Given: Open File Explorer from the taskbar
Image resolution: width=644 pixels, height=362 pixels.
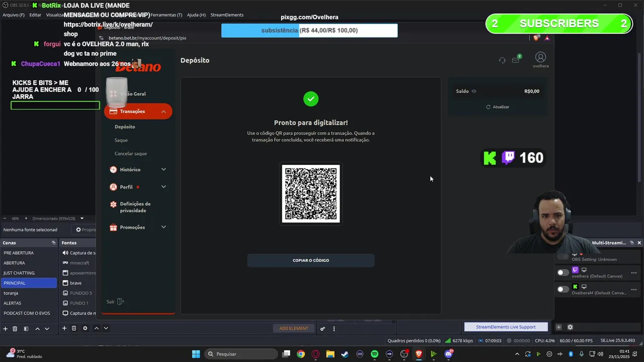Looking at the screenshot, I should coord(330,354).
